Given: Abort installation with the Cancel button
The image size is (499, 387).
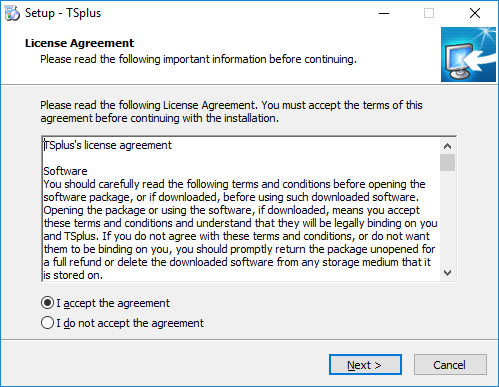Looking at the screenshot, I should coord(450,365).
